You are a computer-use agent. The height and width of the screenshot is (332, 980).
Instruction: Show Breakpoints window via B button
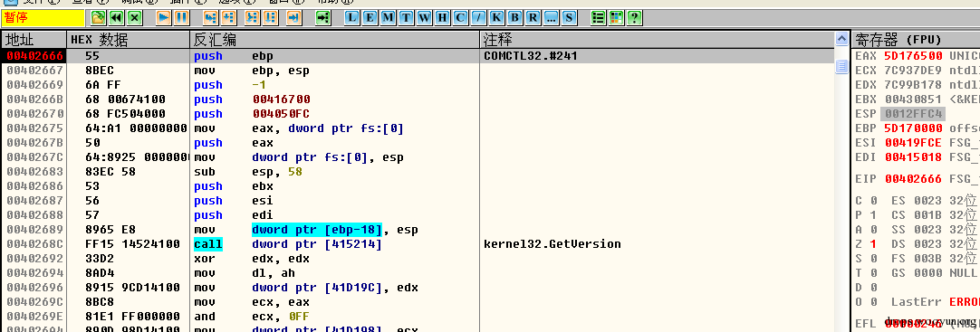tap(514, 17)
